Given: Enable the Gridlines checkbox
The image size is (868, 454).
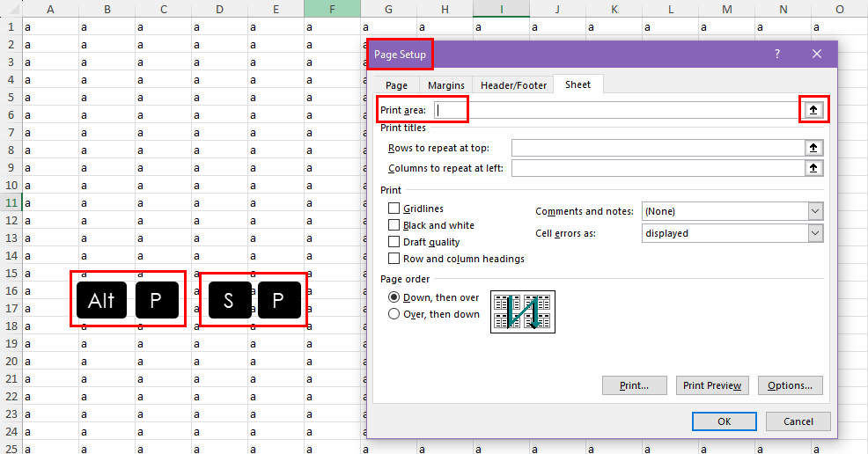Looking at the screenshot, I should coord(394,208).
